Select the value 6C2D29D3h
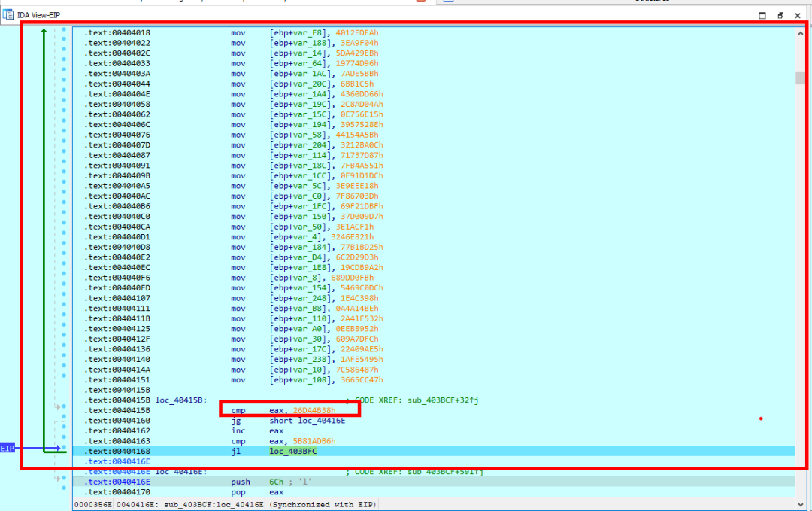Viewport: 812px width, 511px height. [357, 257]
